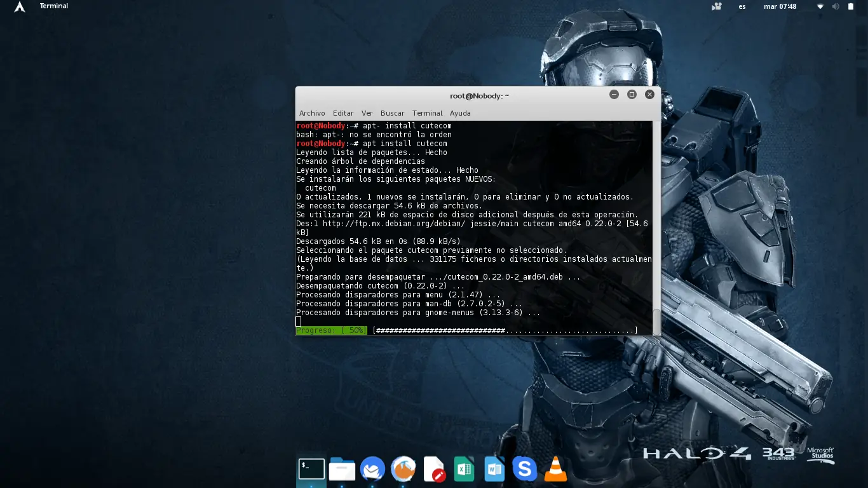The height and width of the screenshot is (488, 868).
Task: Click the terminal cursor block
Action: pos(299,322)
